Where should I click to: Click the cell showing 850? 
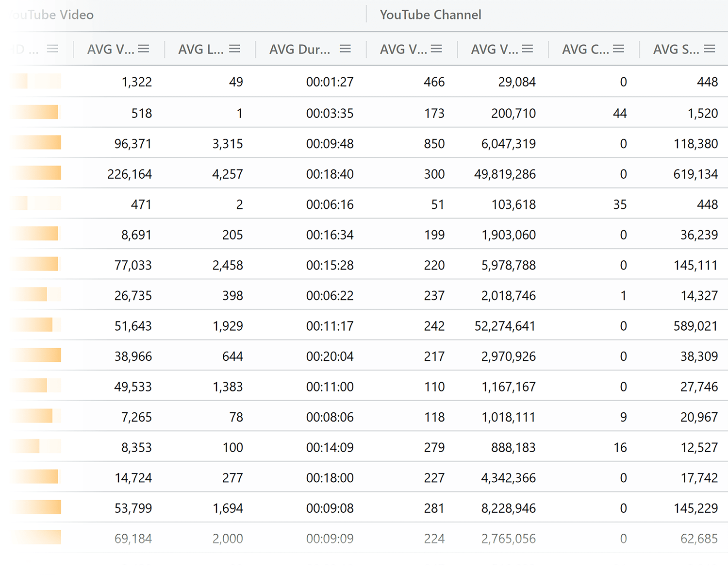(434, 144)
